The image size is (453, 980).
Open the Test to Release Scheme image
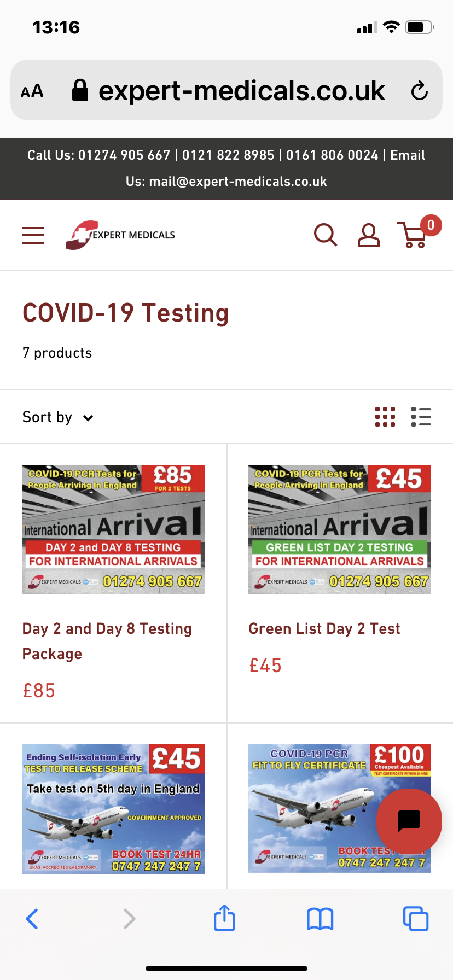pos(113,809)
